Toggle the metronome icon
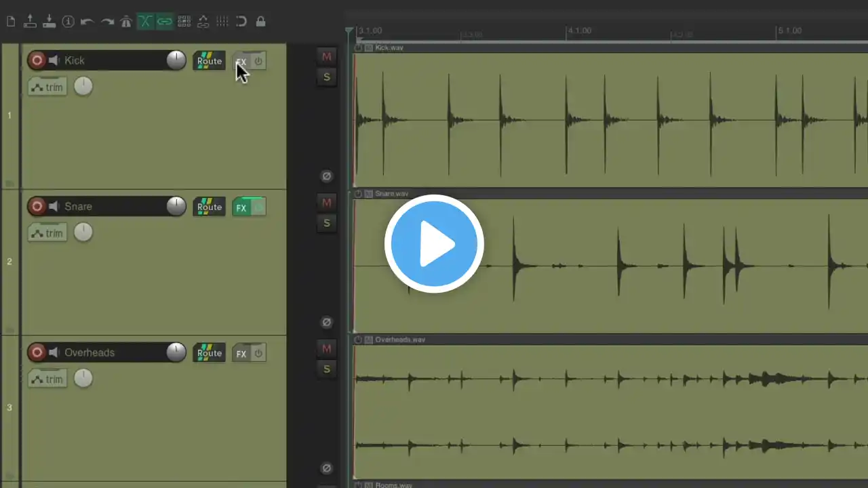868x488 pixels. tap(126, 22)
